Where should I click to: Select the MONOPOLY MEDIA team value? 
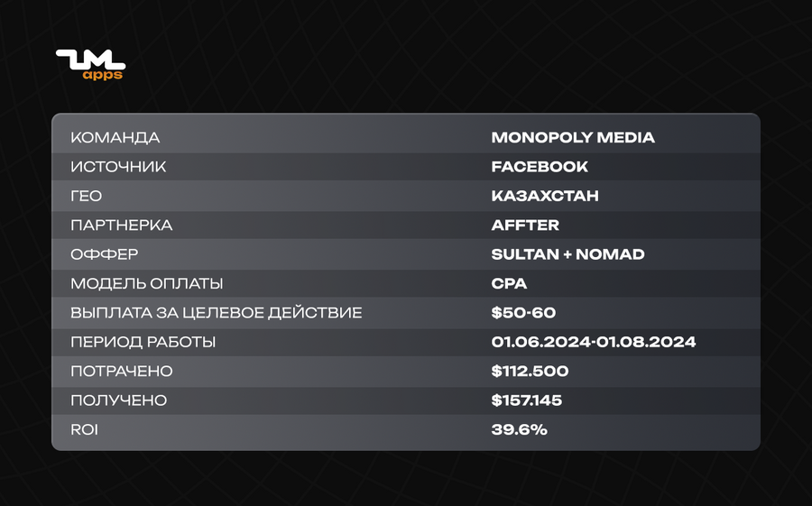point(573,137)
